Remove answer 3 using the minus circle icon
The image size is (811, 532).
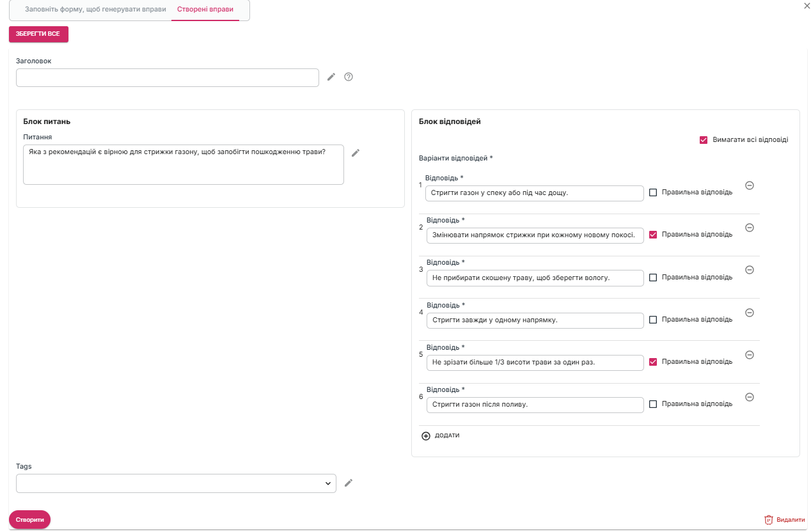click(750, 270)
